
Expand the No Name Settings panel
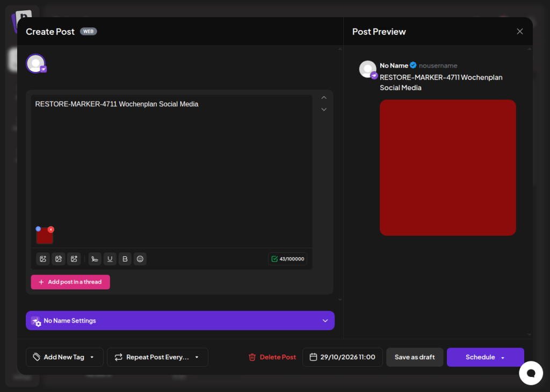[180, 321]
